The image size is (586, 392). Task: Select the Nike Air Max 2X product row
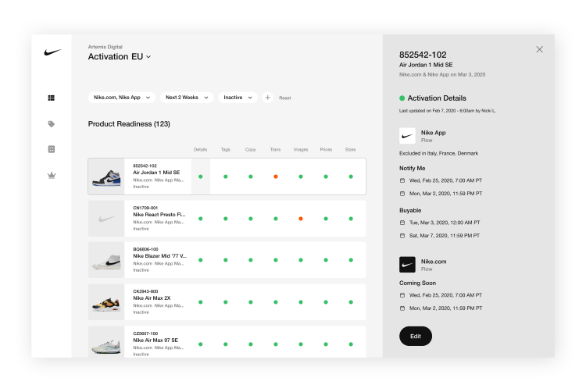227,302
